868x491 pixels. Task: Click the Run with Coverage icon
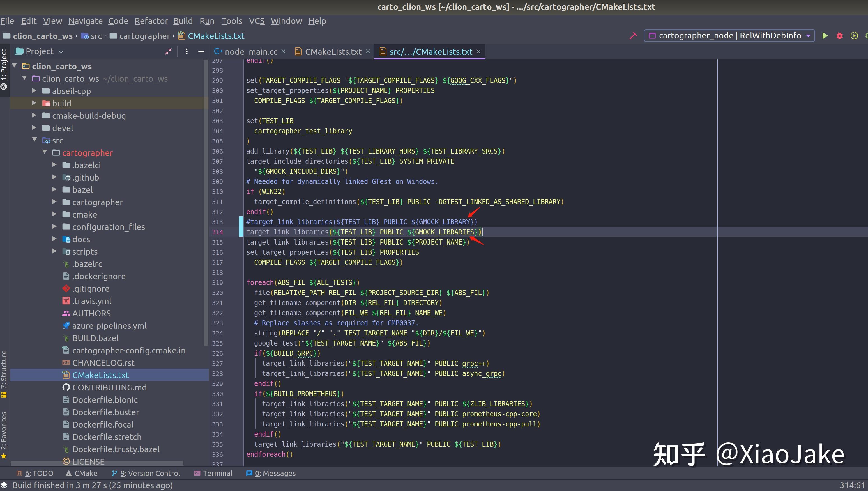pos(854,36)
